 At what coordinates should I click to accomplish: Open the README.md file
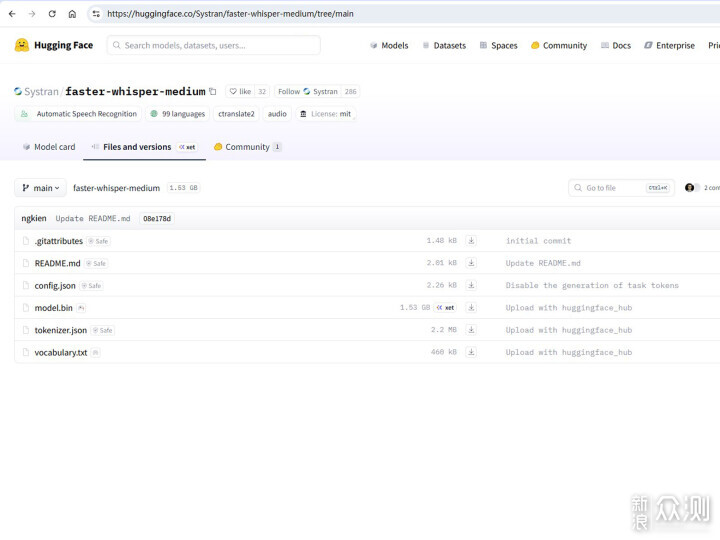point(57,263)
